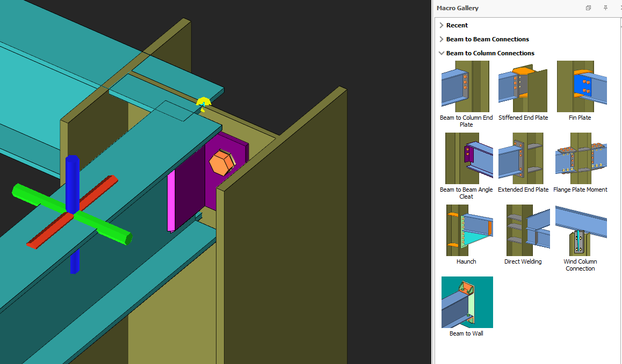Select the Flange Plate Moment connection

581,158
